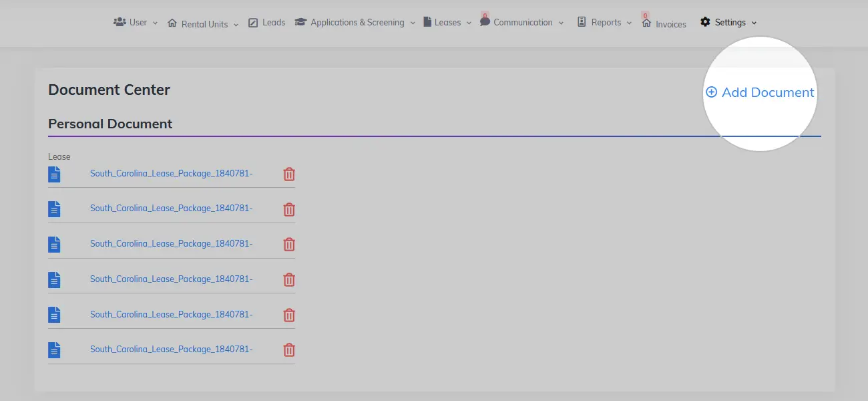Click the Add Document link

(x=767, y=92)
